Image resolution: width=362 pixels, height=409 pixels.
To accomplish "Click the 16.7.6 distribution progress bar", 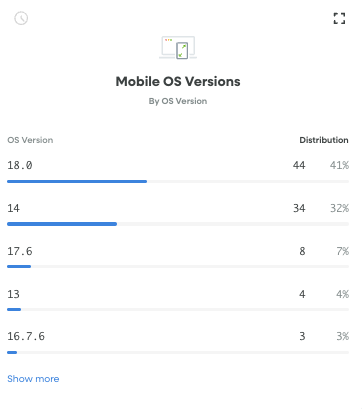I will coord(178,352).
